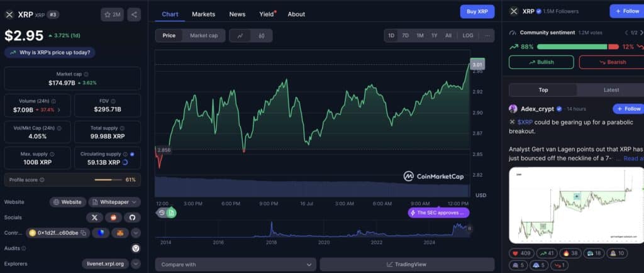
Task: Click the community sentiment green-red bar
Action: [x=577, y=47]
